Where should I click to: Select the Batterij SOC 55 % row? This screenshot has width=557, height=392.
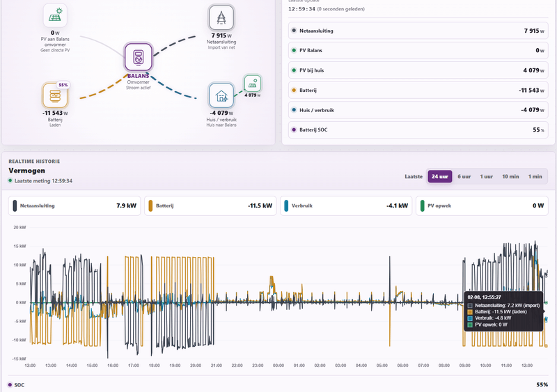tap(418, 130)
